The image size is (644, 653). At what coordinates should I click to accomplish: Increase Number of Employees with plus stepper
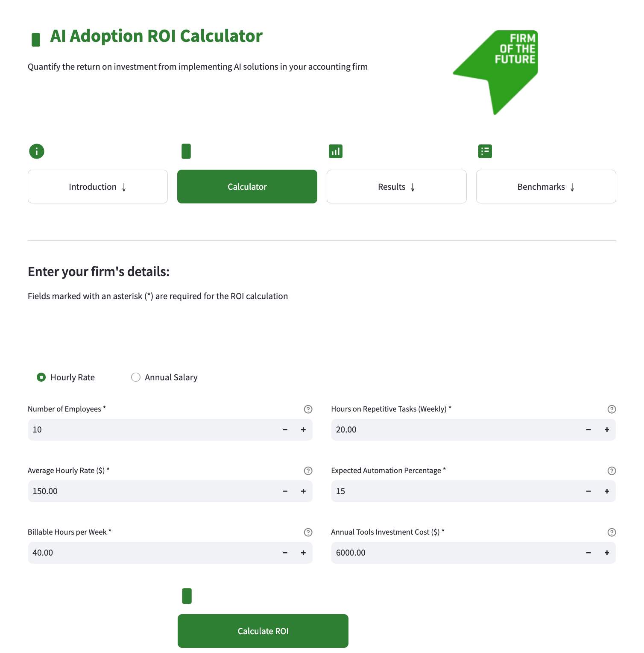coord(303,429)
